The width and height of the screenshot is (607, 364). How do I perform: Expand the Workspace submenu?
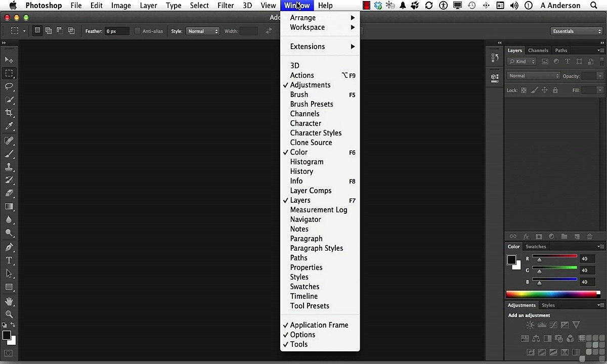click(x=320, y=27)
